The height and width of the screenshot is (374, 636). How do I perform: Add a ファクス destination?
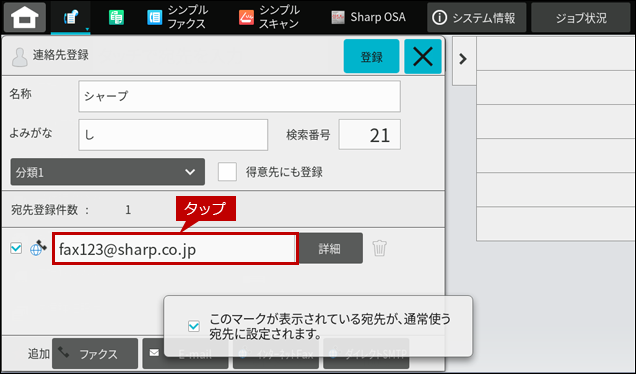pos(95,354)
